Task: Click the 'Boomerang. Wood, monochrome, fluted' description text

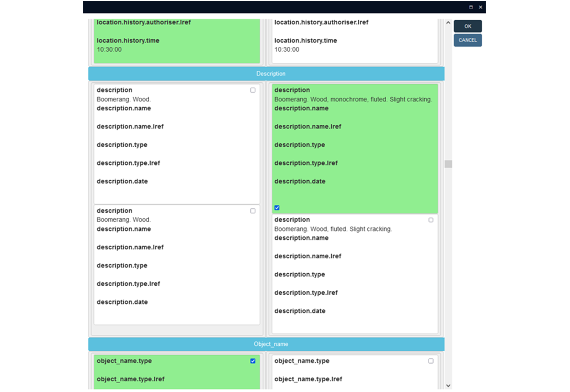Action: [x=353, y=99]
